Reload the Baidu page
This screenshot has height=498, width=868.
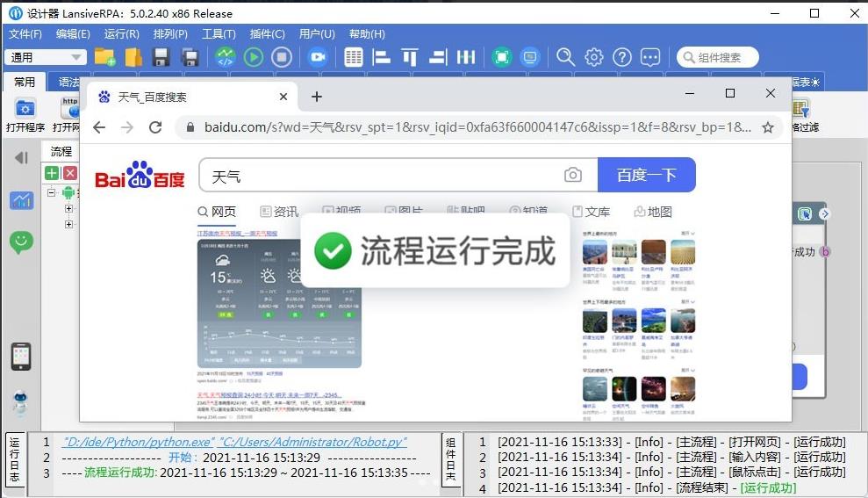pos(155,127)
